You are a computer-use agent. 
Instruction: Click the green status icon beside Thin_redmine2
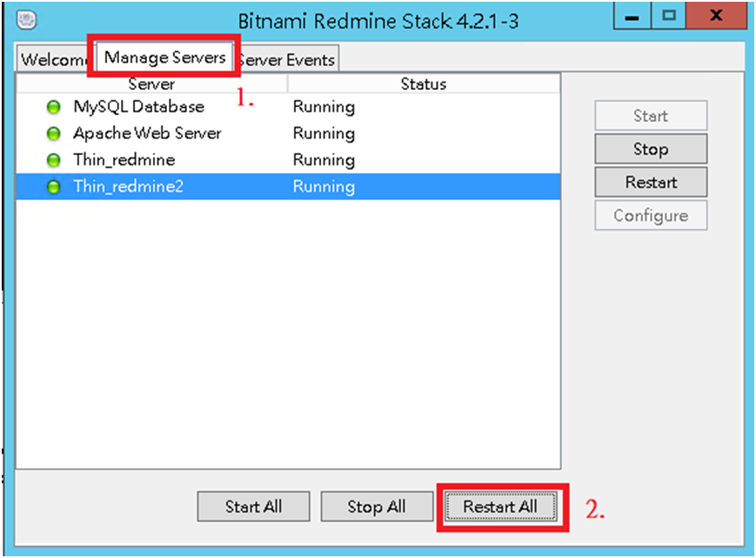click(54, 186)
